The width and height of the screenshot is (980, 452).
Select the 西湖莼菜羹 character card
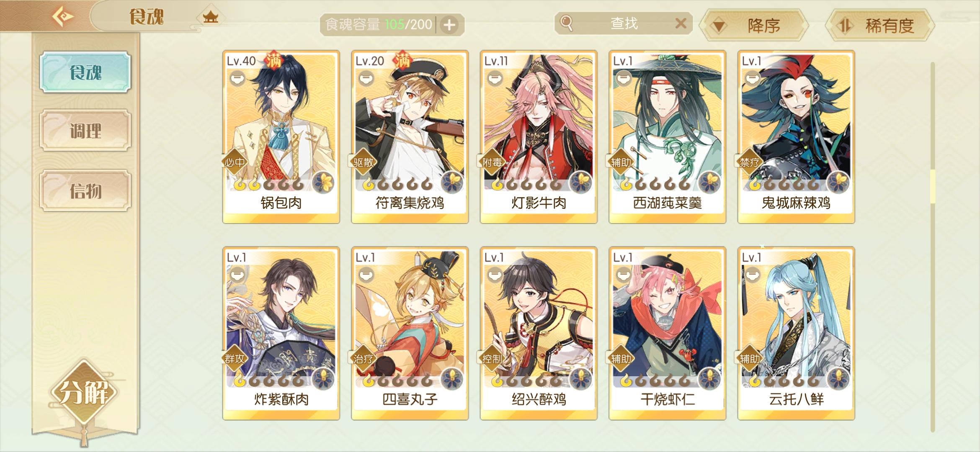click(667, 137)
